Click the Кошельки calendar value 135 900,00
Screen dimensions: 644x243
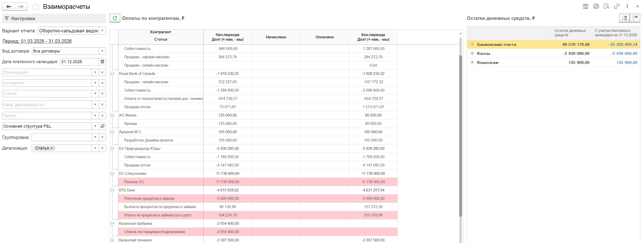(627, 62)
